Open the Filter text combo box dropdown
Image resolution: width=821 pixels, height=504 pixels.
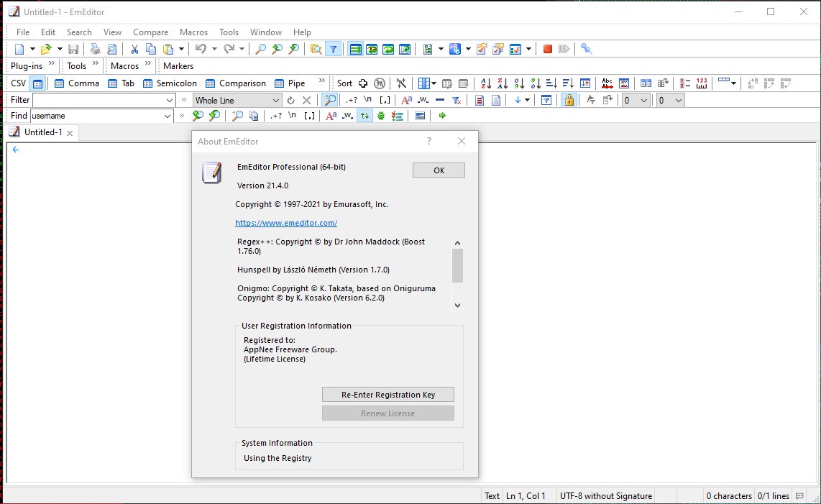(170, 100)
